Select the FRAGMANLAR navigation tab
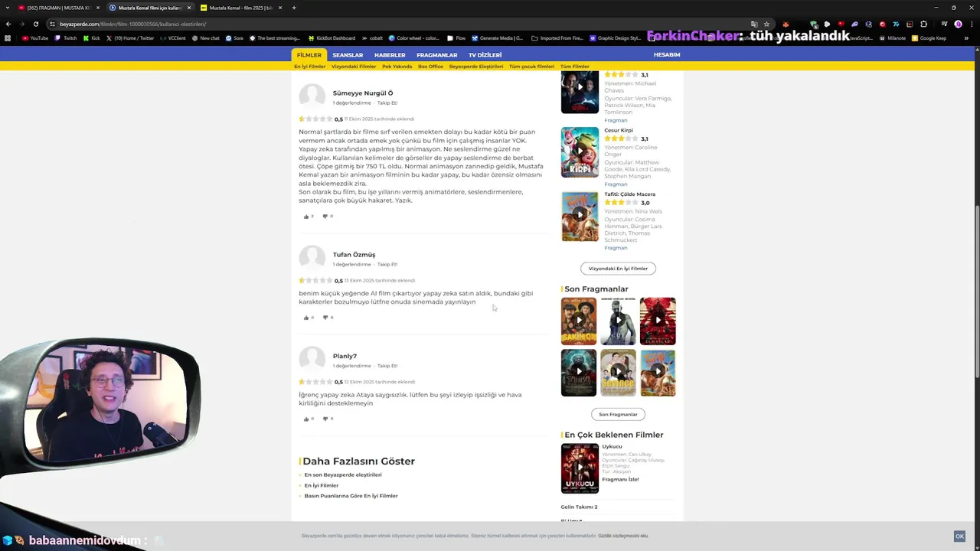 (436, 55)
